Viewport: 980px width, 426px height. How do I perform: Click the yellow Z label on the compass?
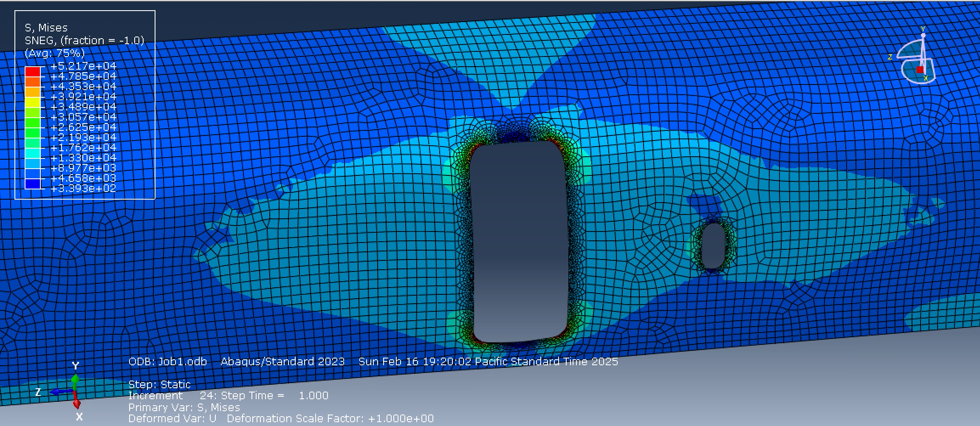coord(890,57)
